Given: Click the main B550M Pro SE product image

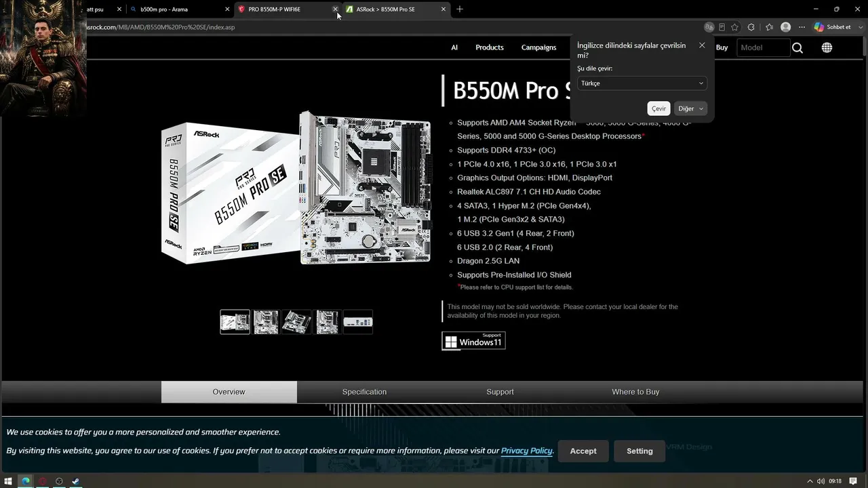Looking at the screenshot, I should tap(296, 188).
